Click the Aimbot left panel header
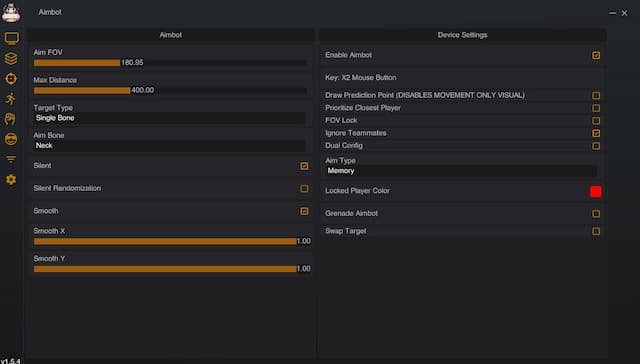Screen dimensions: 640x364 (171, 35)
